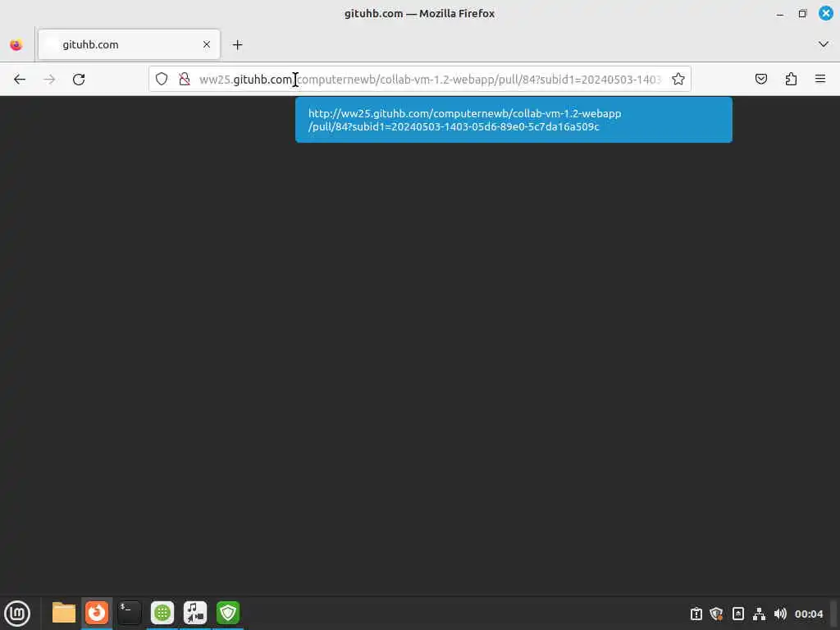Open the Firefox application menu

point(820,80)
